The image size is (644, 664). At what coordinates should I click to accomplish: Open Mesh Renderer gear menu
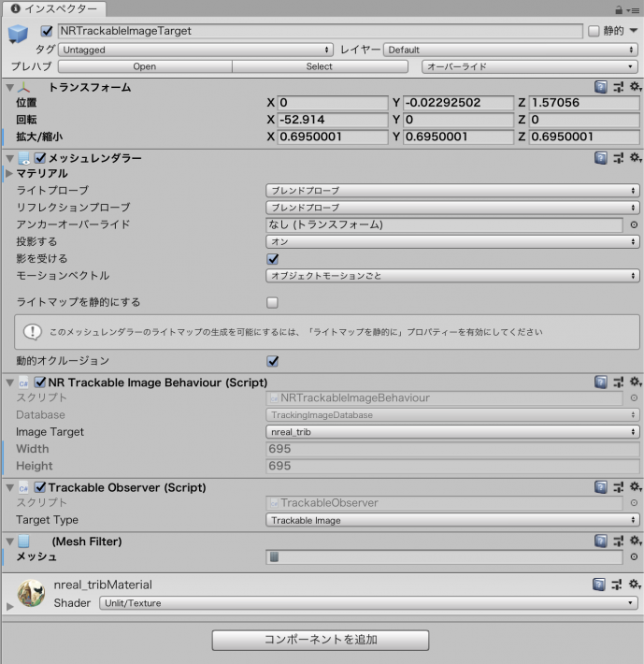coord(635,157)
